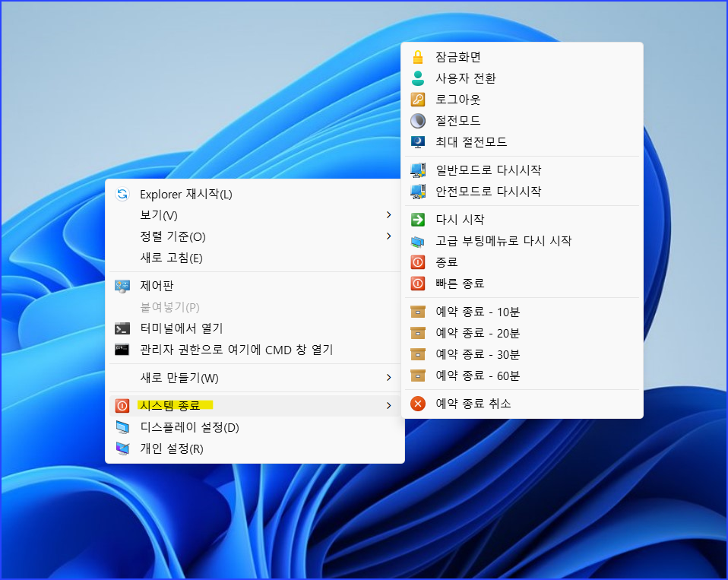The image size is (728, 580).
Task: Choose 새로 고침(E) from the context menu
Action: pyautogui.click(x=255, y=258)
